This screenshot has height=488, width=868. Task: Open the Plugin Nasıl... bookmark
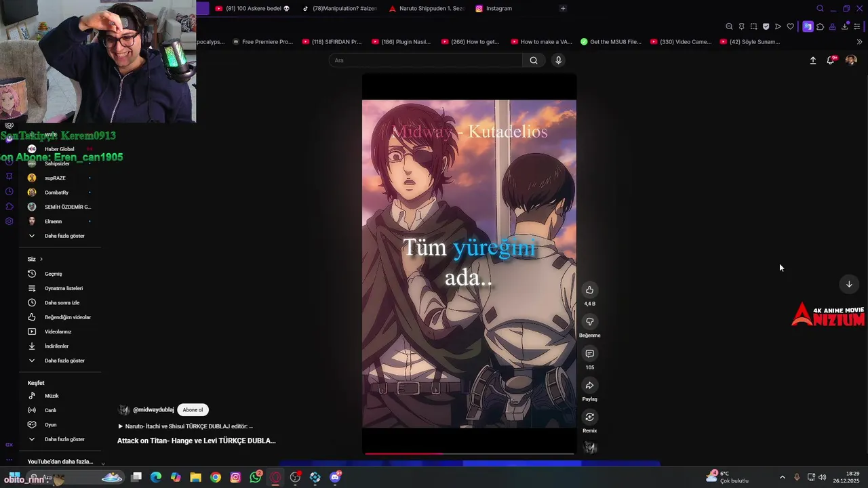(401, 41)
